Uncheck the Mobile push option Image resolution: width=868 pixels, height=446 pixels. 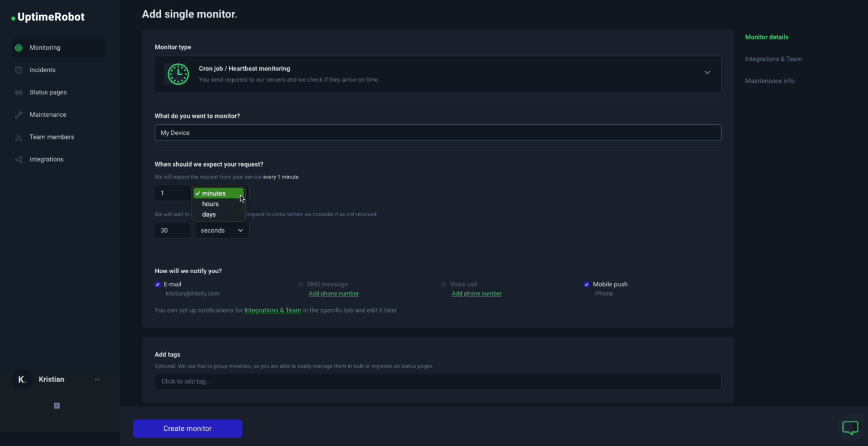587,284
